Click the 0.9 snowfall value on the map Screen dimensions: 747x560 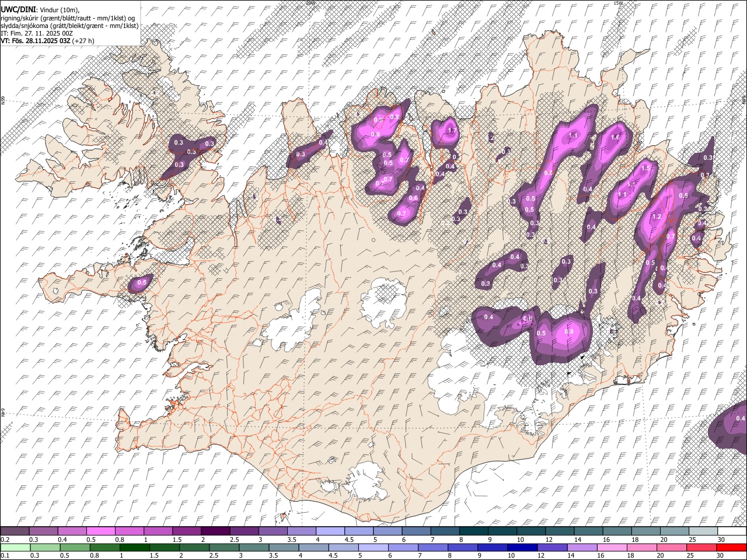point(375,135)
